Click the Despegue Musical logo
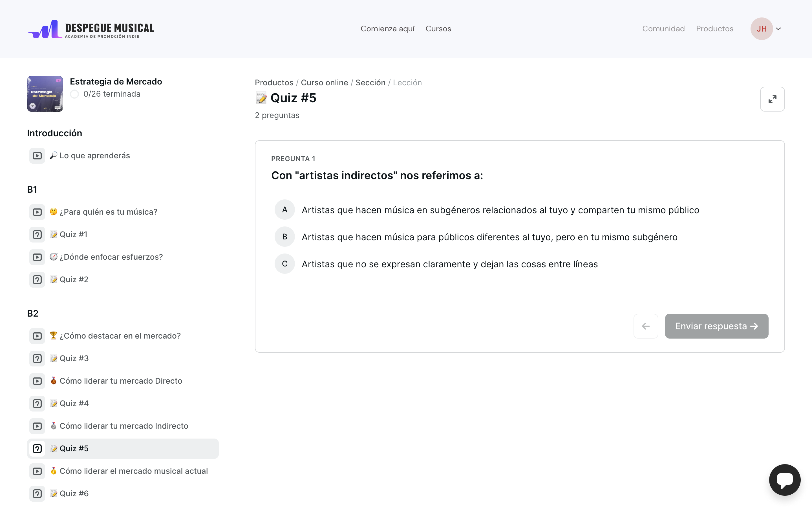This screenshot has width=812, height=507. point(91,29)
